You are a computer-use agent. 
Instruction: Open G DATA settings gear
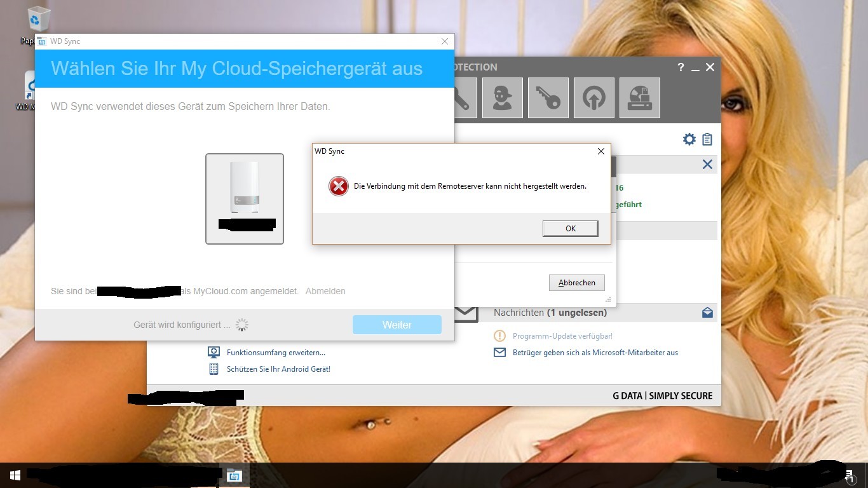pyautogui.click(x=689, y=139)
